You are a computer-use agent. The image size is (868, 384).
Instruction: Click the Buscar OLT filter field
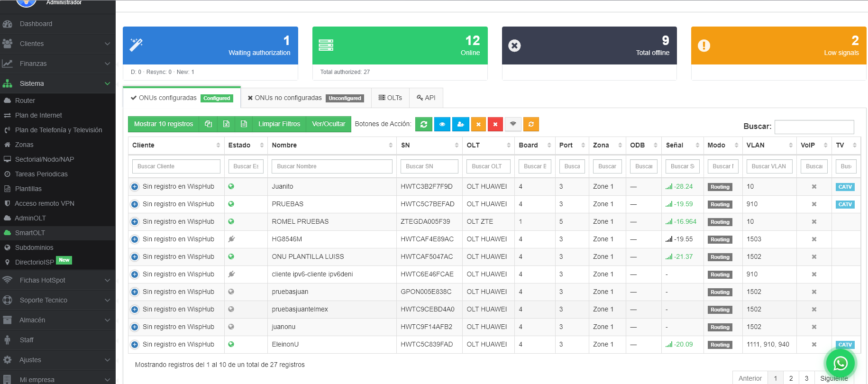488,166
